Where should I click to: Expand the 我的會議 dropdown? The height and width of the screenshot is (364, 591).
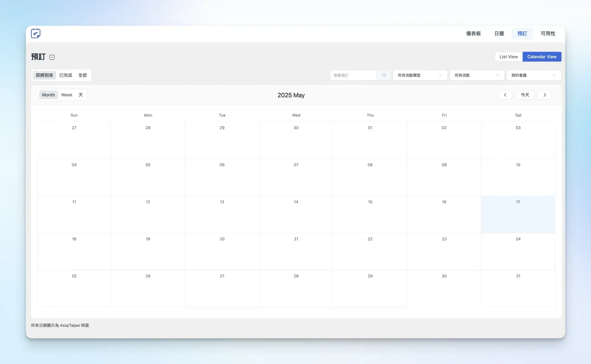click(x=533, y=75)
